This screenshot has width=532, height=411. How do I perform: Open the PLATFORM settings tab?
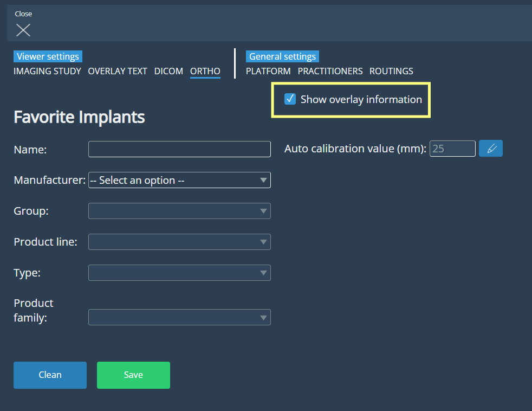click(x=268, y=71)
